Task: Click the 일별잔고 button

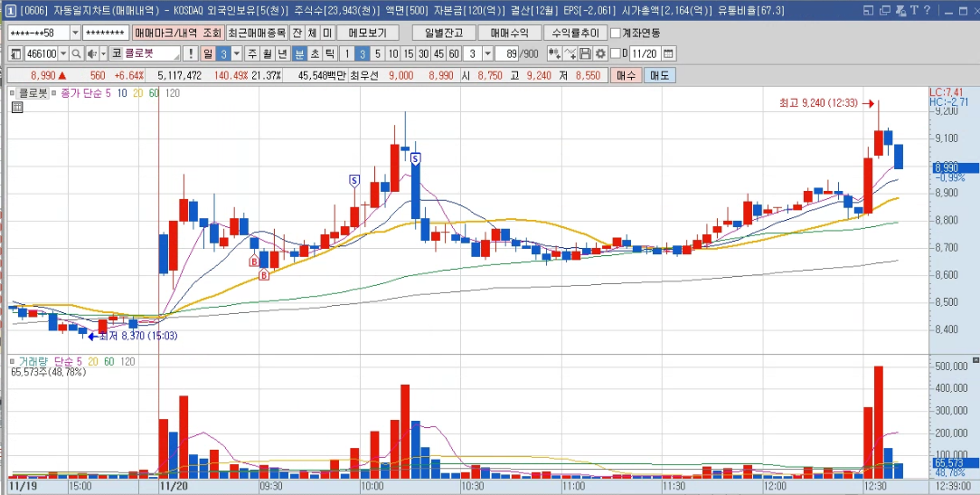Action: (x=444, y=33)
